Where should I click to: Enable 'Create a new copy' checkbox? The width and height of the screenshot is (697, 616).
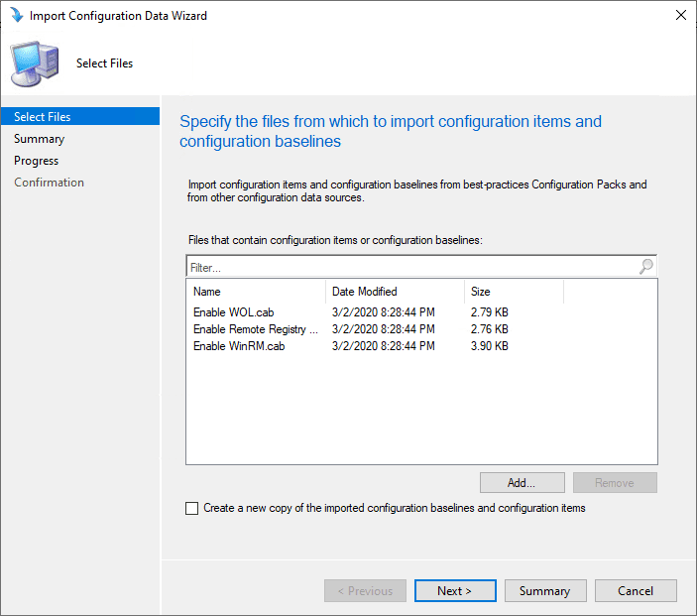192,508
